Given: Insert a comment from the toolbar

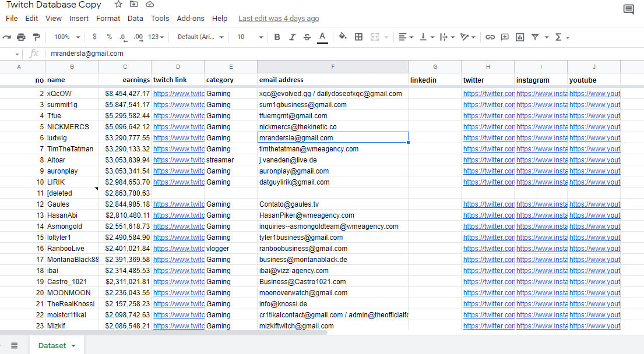Looking at the screenshot, I should tap(505, 37).
